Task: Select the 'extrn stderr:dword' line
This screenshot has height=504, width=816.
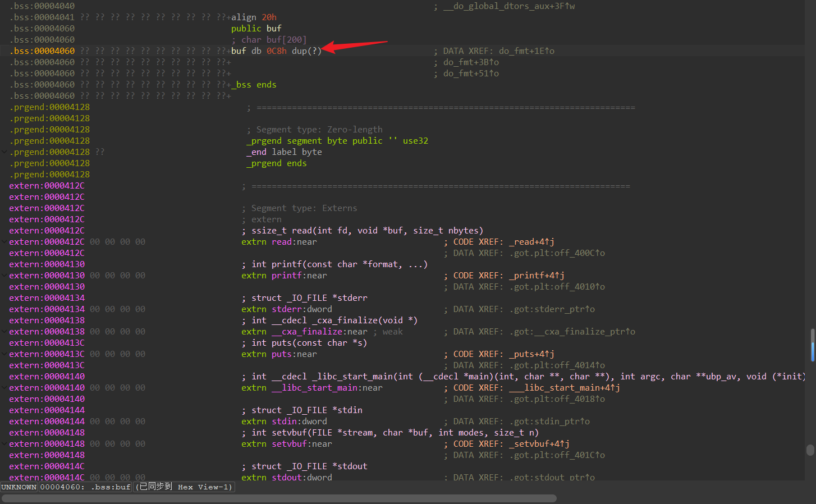Action: (x=287, y=309)
